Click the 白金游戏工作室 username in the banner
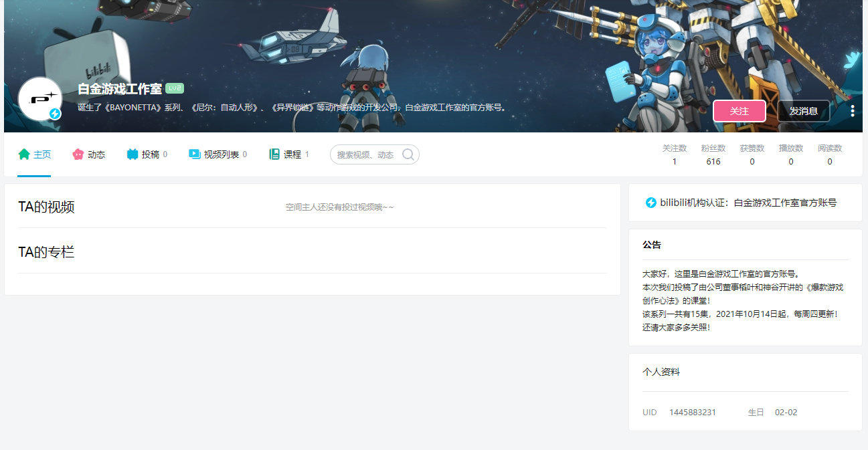 tap(120, 89)
